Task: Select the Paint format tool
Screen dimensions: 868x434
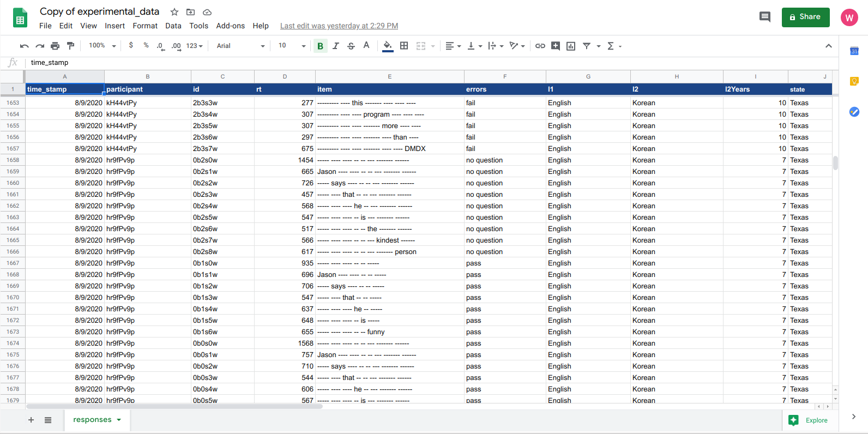Action: [x=70, y=46]
